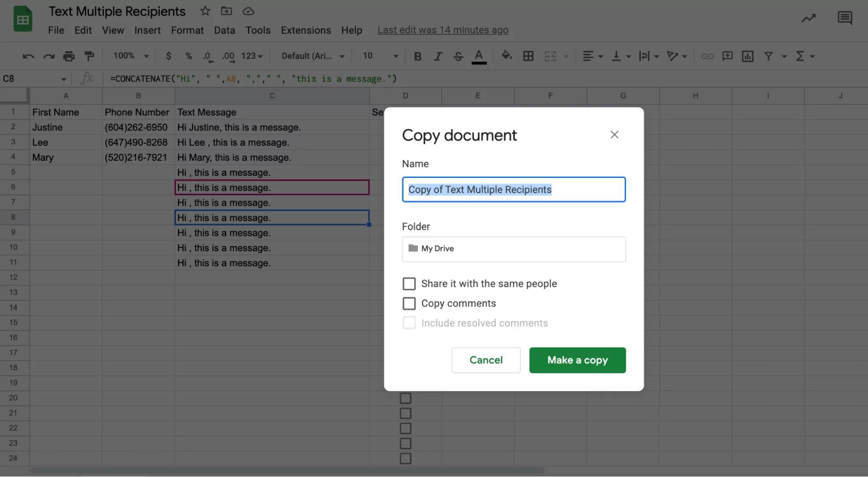Expand the 123 number format dropdown
The image size is (868, 477).
(251, 56)
